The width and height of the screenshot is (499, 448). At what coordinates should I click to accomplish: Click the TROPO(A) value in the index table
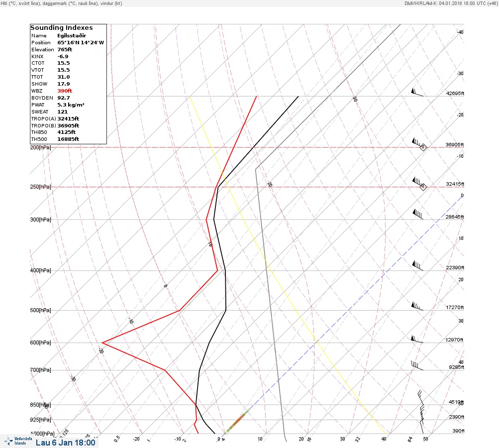click(68, 119)
